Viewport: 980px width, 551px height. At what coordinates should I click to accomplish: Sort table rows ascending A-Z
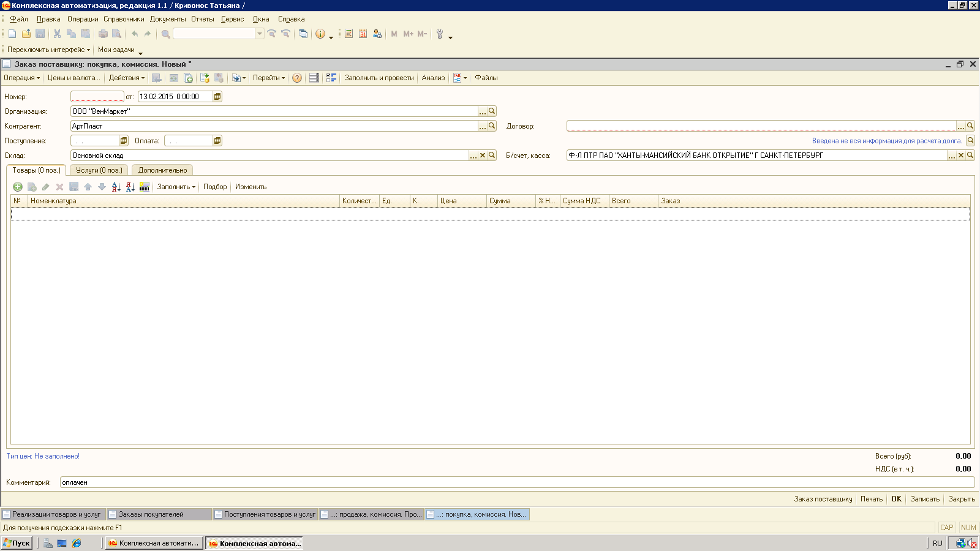116,187
